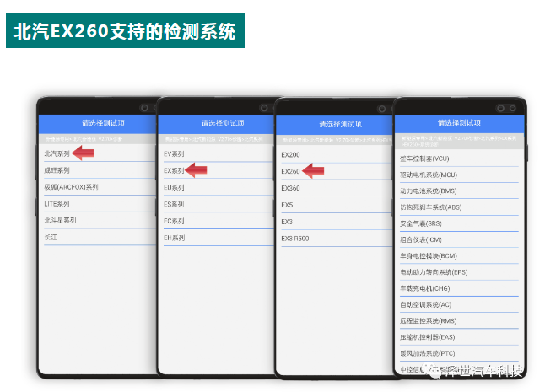Open the 组合仪表(ICM) entry

pos(459,239)
